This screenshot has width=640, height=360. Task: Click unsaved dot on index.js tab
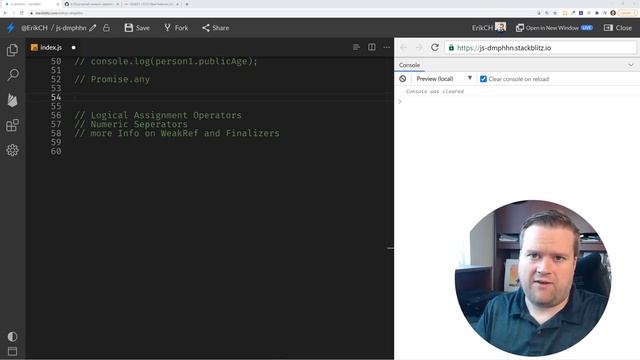73,47
